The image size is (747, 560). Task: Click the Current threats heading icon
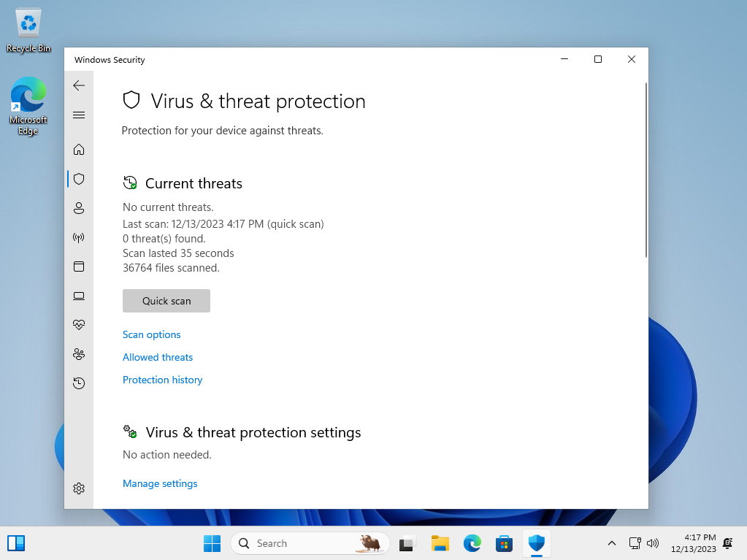130,183
